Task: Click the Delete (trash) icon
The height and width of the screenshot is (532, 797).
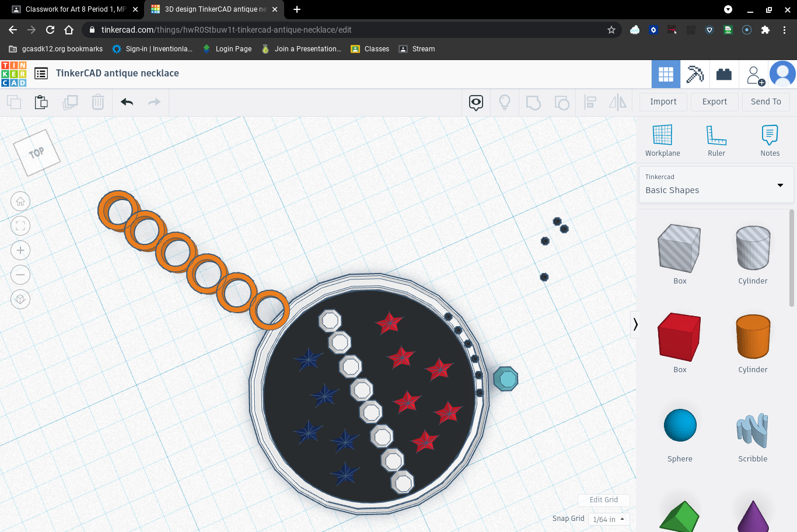Action: pyautogui.click(x=97, y=101)
